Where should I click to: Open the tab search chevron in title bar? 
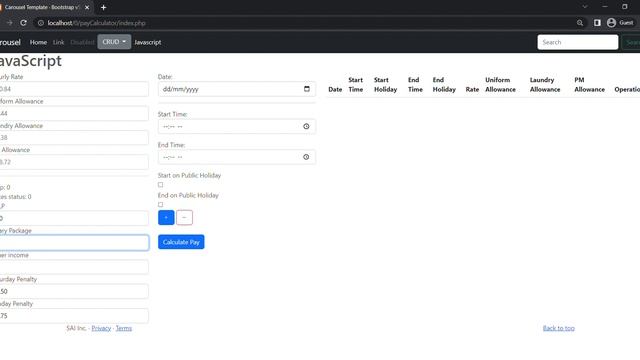(585, 7)
